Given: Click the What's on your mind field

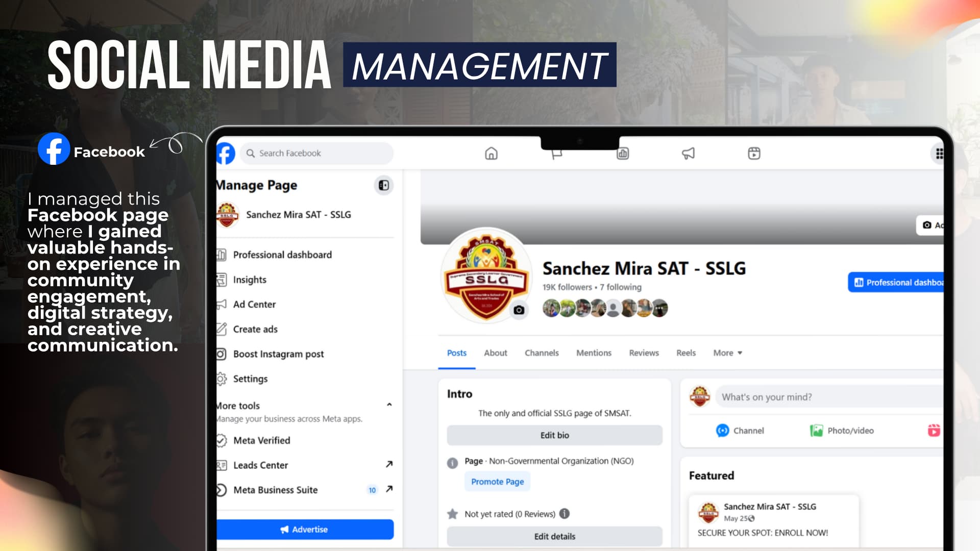Looking at the screenshot, I should (x=827, y=397).
